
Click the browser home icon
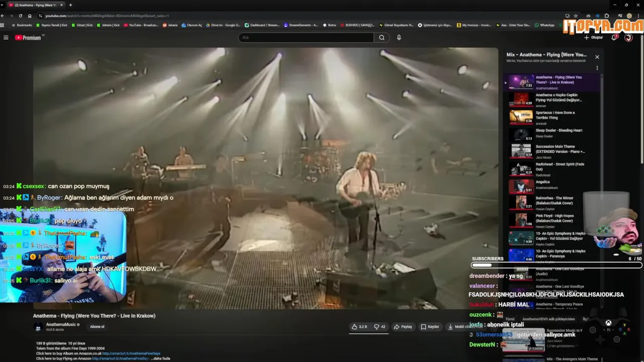pos(30,16)
